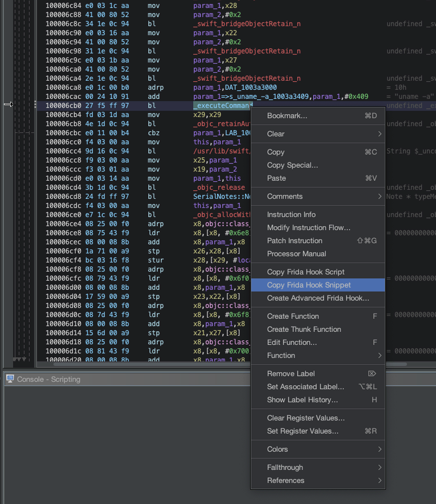
Task: Choose Copy Frida Hook Snippet
Action: coord(309,285)
